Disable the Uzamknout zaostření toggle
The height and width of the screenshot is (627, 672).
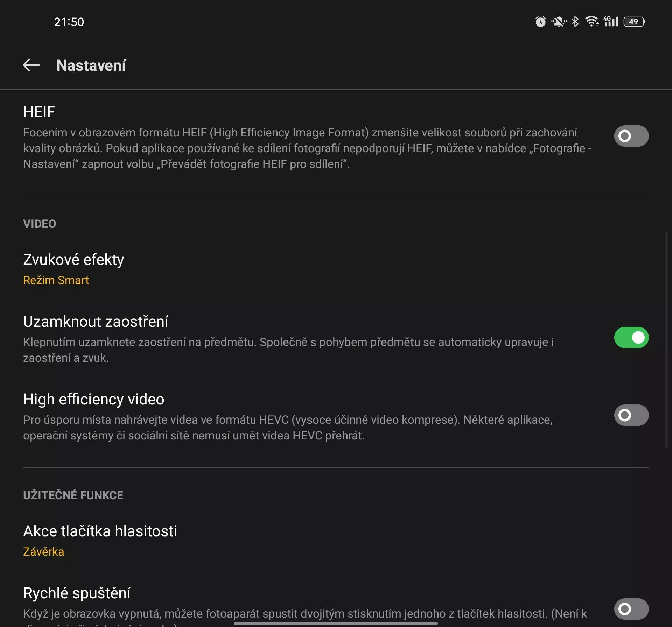[x=631, y=337]
